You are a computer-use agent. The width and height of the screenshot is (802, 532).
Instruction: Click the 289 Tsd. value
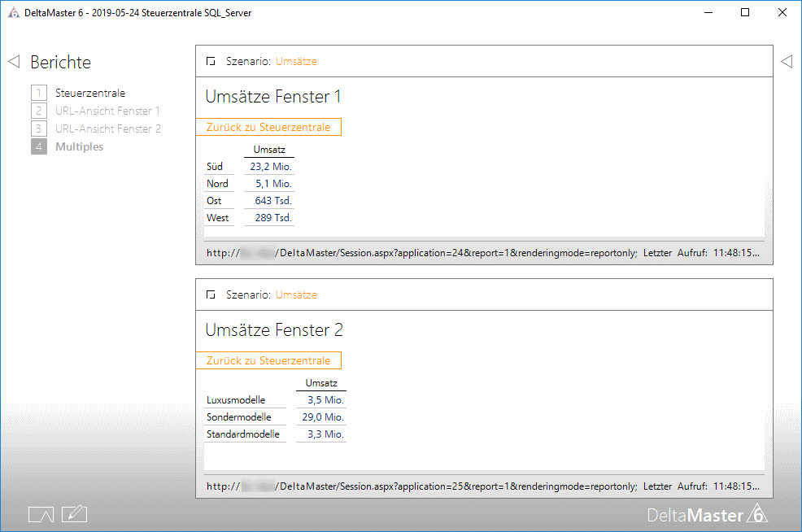pyautogui.click(x=273, y=218)
